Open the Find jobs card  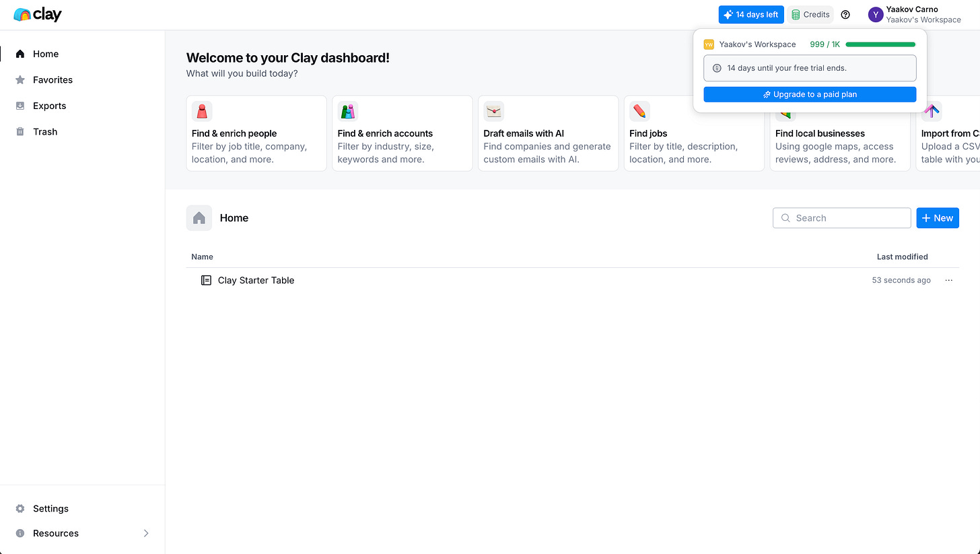(694, 133)
